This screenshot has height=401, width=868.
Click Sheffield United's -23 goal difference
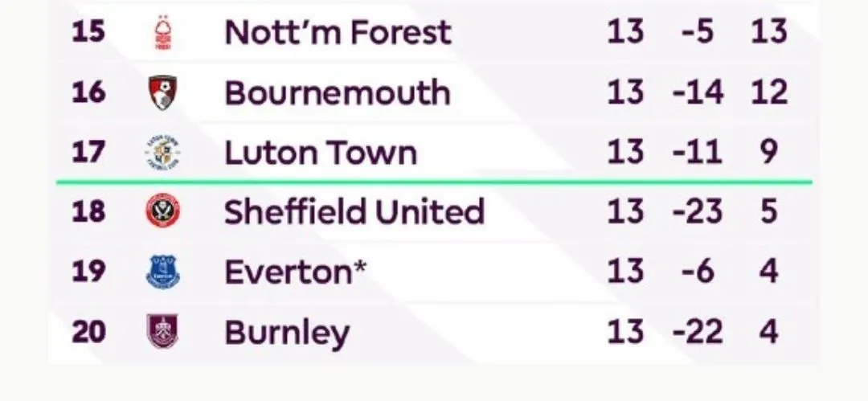click(698, 211)
